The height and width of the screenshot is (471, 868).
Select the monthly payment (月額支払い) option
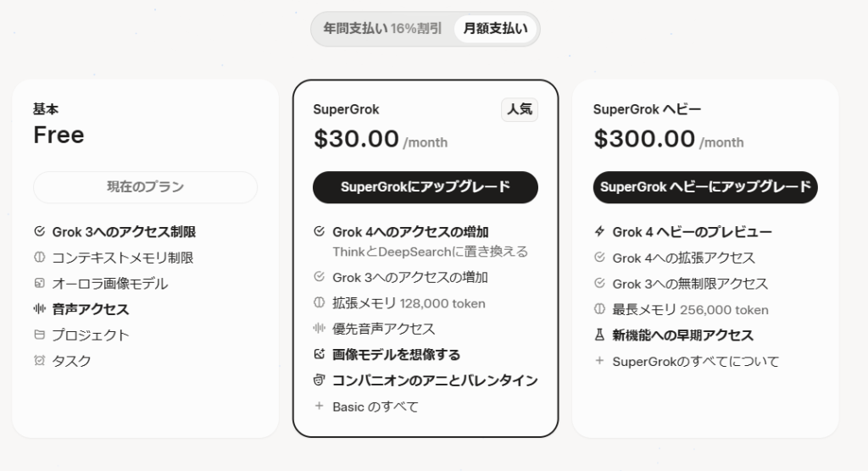(495, 28)
